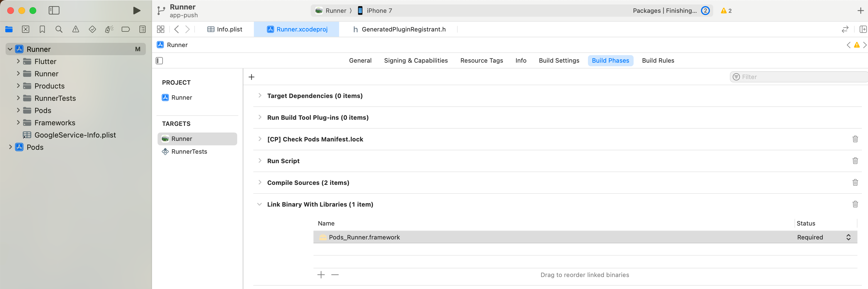Viewport: 868px width, 289px height.
Task: Jump to next issue arrow
Action: [864, 45]
